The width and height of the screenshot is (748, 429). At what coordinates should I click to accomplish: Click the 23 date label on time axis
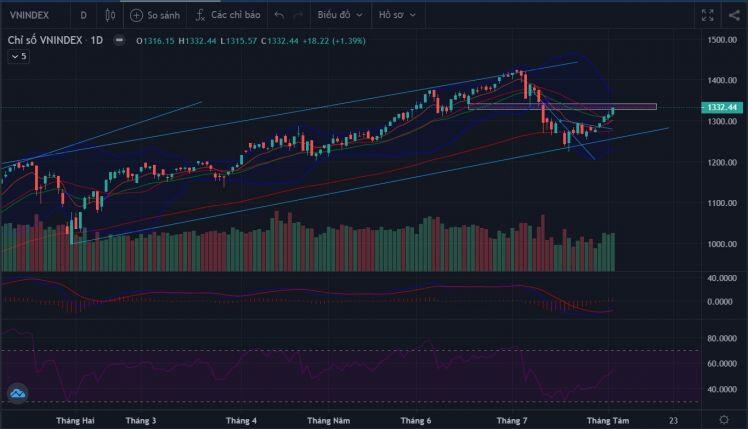click(x=673, y=420)
